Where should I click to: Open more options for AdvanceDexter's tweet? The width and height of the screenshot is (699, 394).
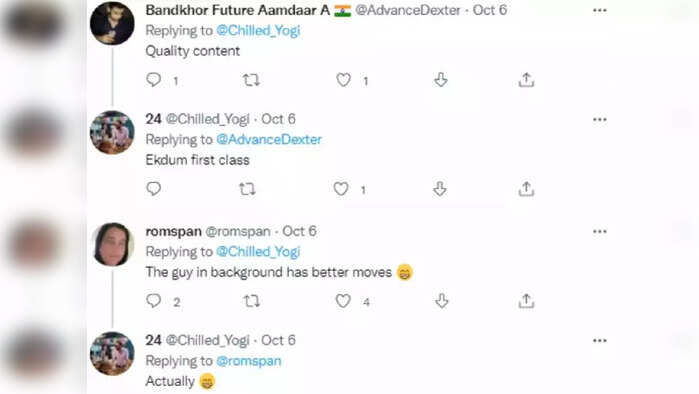click(600, 10)
